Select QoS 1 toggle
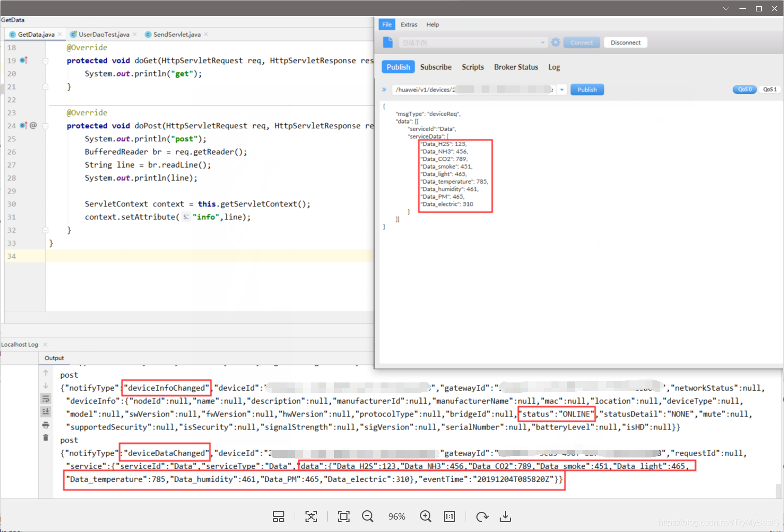Screen dimensions: 784x532 (x=770, y=90)
